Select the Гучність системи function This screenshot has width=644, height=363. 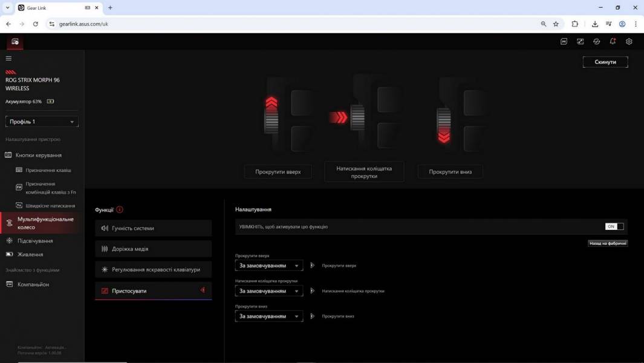[153, 228]
